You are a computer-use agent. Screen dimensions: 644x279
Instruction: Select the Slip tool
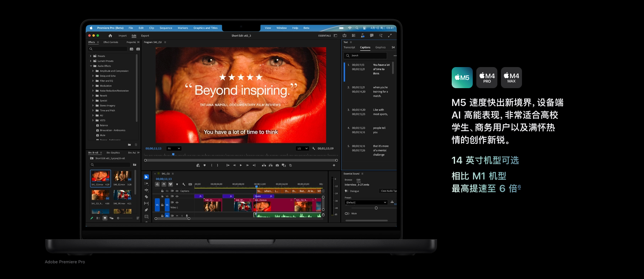pos(146,203)
